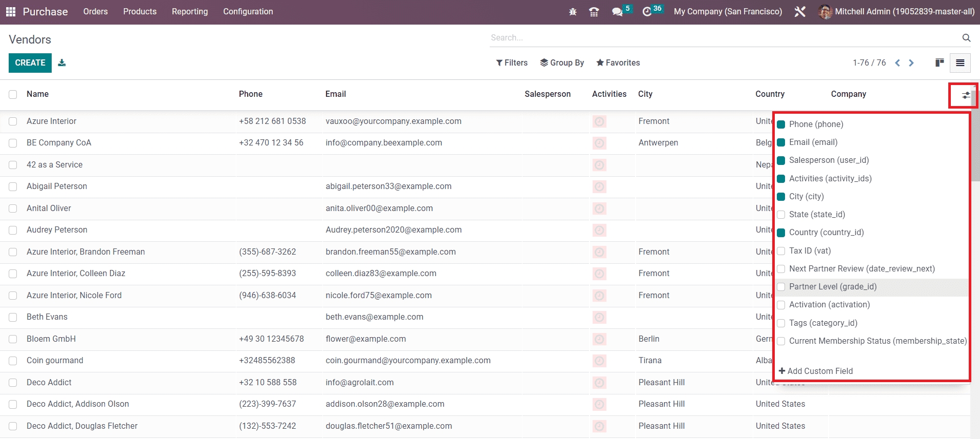Select the Azure Interior row checkbox
The image size is (980, 439).
(13, 121)
